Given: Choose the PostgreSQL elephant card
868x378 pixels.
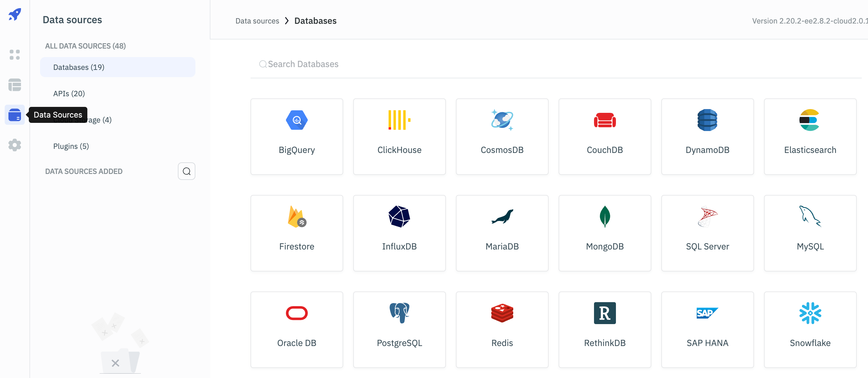Looking at the screenshot, I should coord(399,329).
